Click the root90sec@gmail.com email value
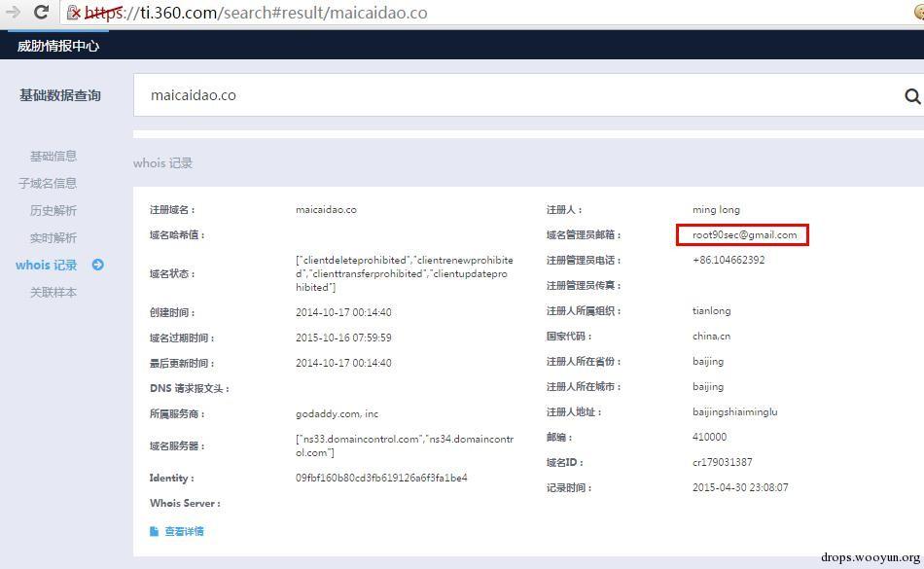 744,235
